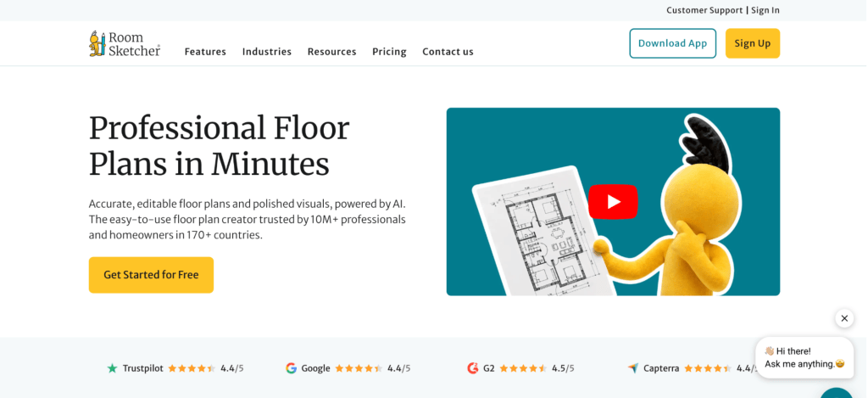Click the G2 logo icon
The image size is (868, 398).
tap(472, 368)
